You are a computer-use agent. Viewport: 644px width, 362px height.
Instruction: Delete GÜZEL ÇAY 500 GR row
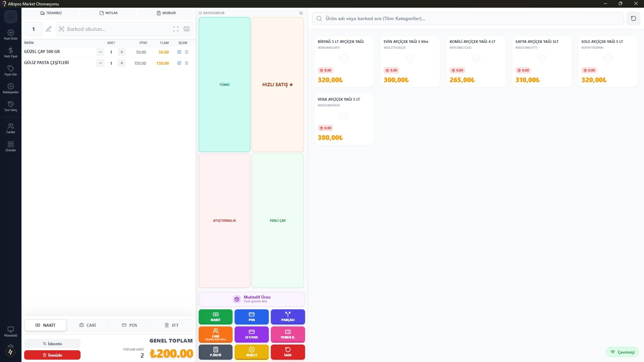coord(187,52)
